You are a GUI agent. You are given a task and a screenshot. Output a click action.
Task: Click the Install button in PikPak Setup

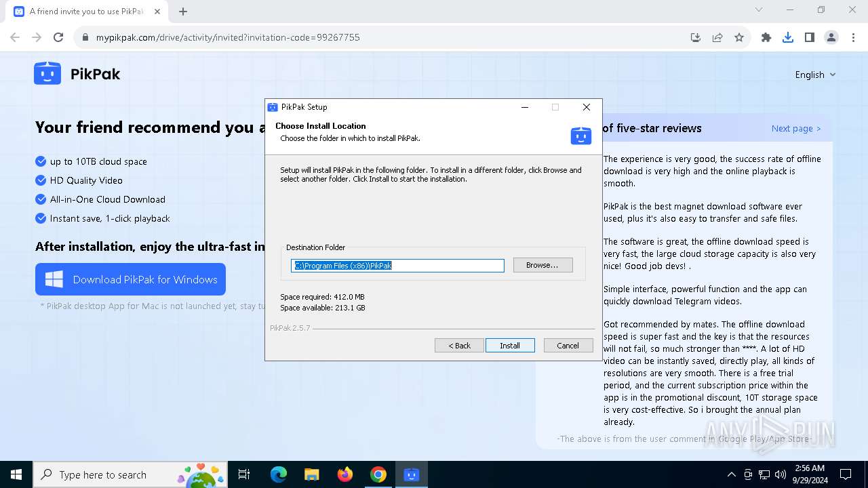pos(510,346)
